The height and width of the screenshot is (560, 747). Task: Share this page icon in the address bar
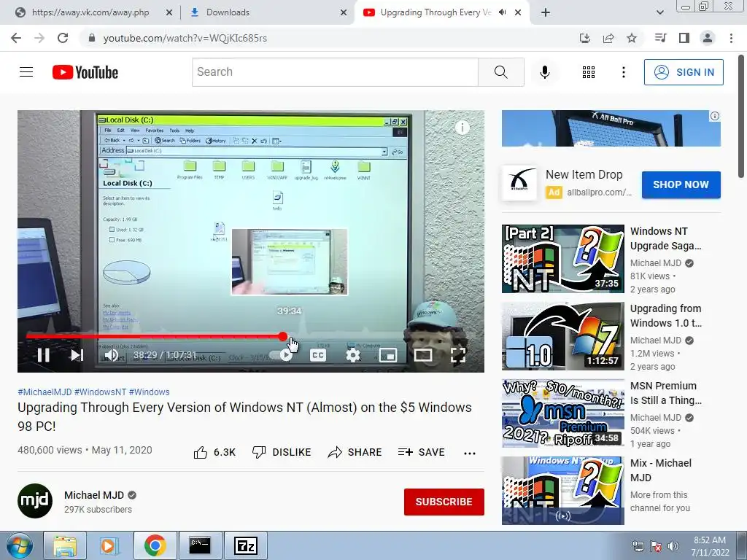point(608,38)
